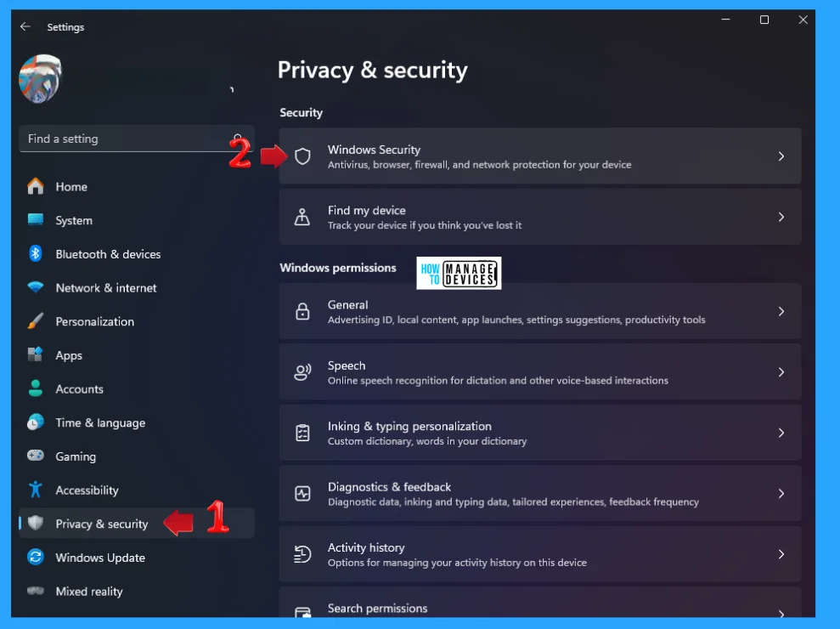Image resolution: width=840 pixels, height=629 pixels.
Task: Expand Windows Security with its chevron
Action: click(781, 156)
